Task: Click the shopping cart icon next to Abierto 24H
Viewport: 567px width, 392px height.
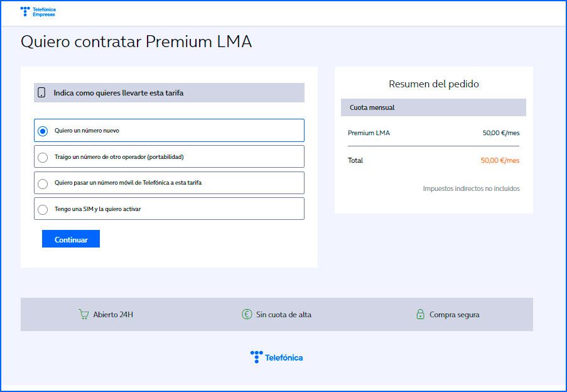Action: 85,314
